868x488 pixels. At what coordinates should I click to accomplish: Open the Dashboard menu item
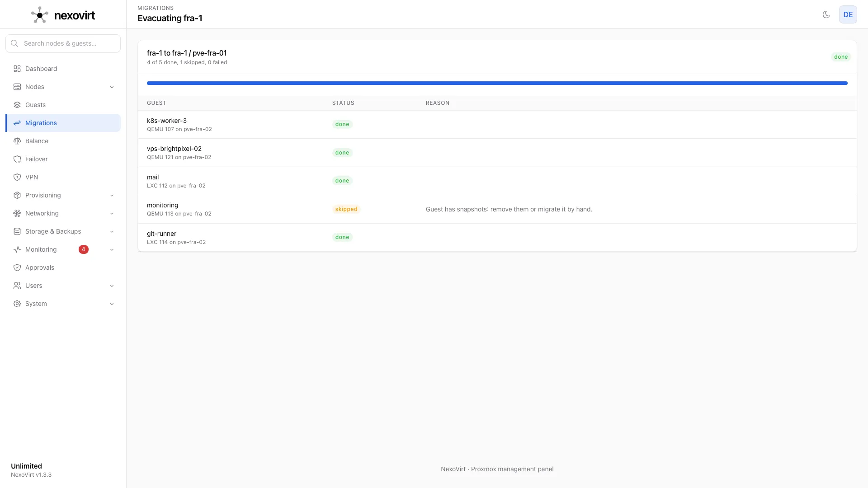63,69
